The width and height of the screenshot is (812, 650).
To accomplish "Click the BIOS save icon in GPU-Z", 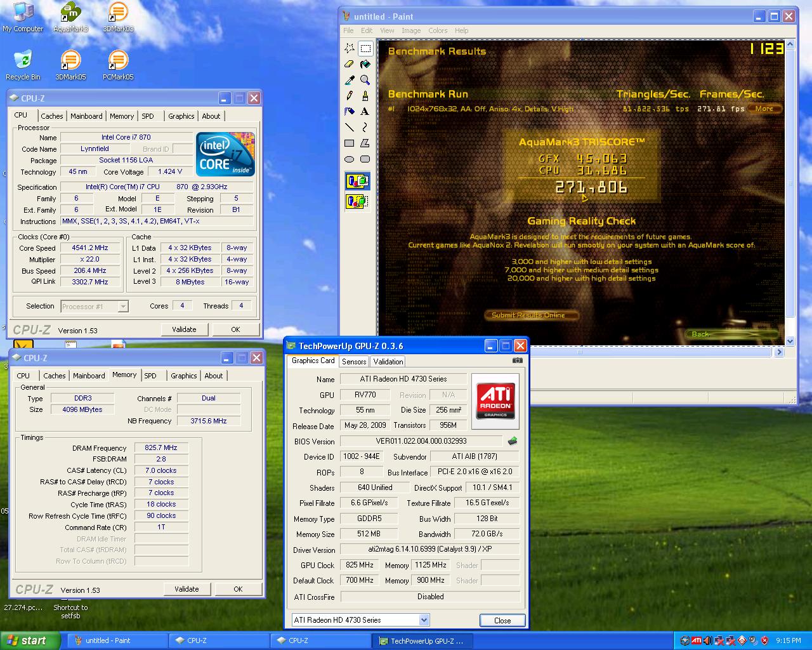I will pyautogui.click(x=513, y=441).
